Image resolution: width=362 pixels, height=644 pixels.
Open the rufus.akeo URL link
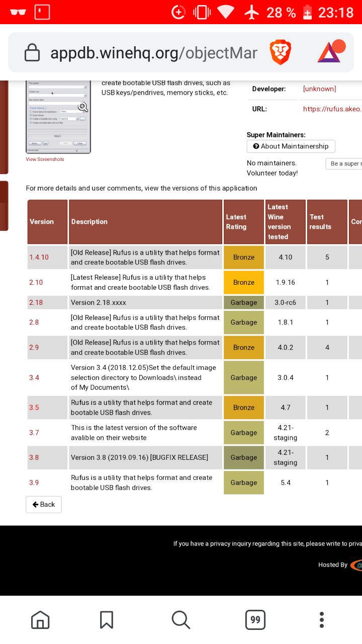332,109
